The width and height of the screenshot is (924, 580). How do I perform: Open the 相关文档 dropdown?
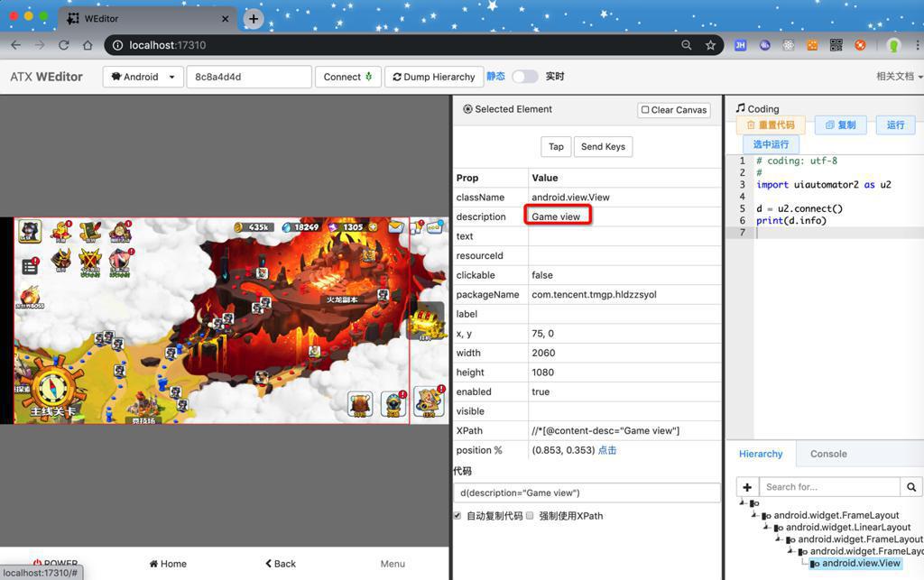tap(899, 77)
